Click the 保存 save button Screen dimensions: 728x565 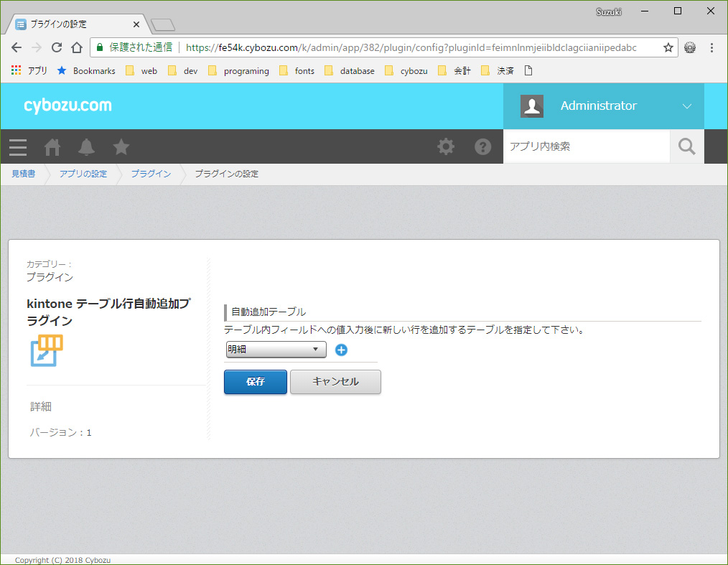(256, 382)
